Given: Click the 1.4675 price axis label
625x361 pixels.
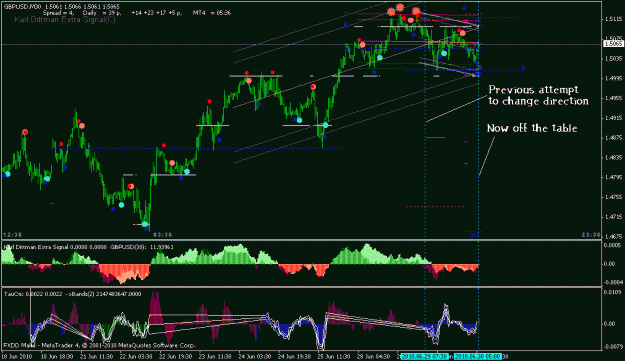Looking at the screenshot, I should click(x=614, y=237).
